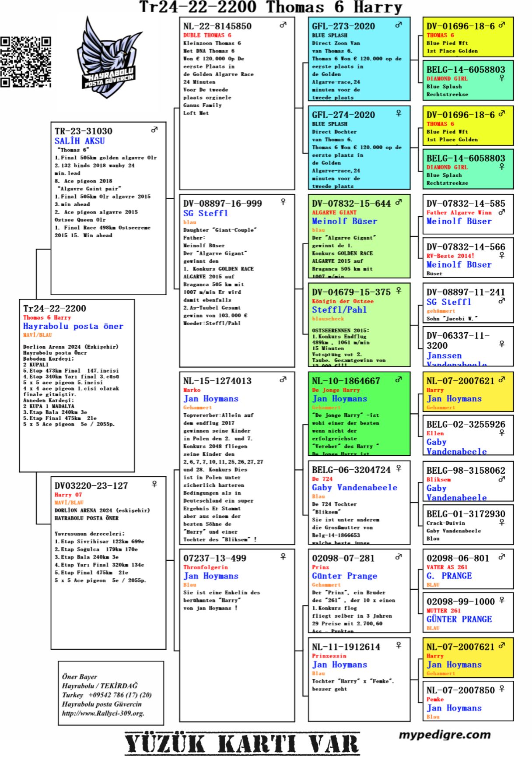Click the owner name "SALİH AKSU"

click(x=80, y=141)
